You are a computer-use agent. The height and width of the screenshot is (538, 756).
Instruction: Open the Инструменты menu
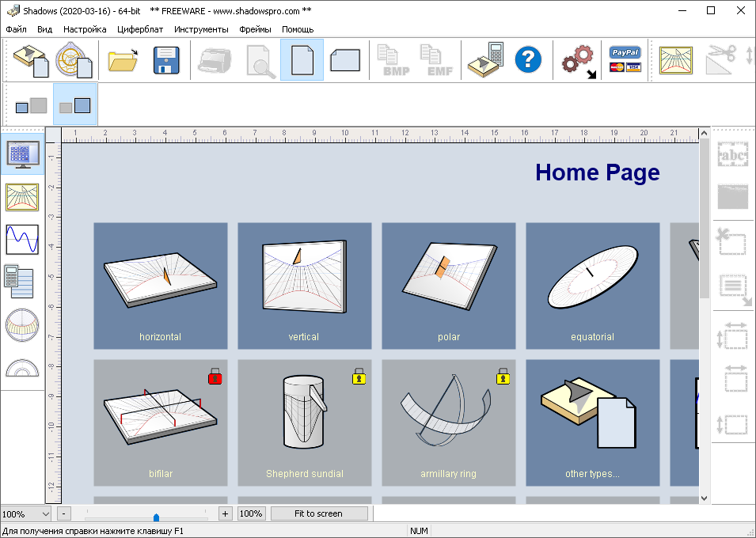pos(201,29)
